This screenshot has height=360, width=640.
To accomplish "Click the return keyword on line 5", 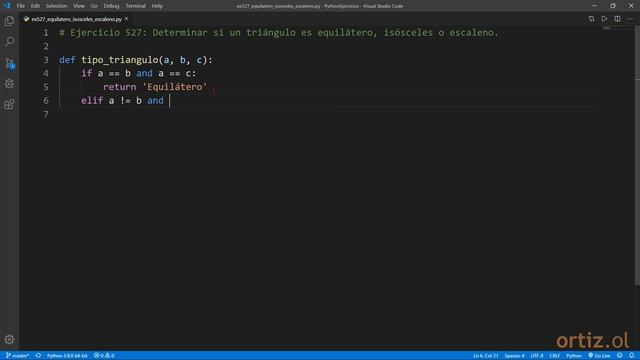I will (120, 87).
